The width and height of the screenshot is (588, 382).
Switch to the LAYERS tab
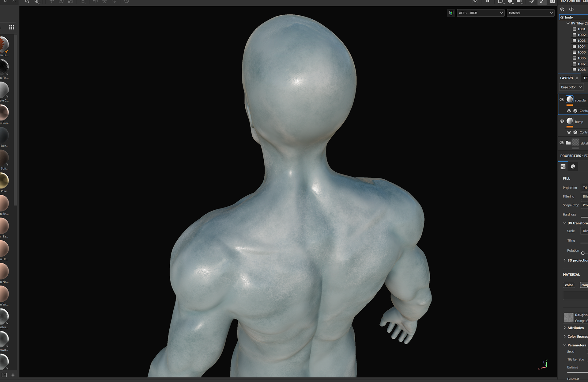[x=566, y=78]
